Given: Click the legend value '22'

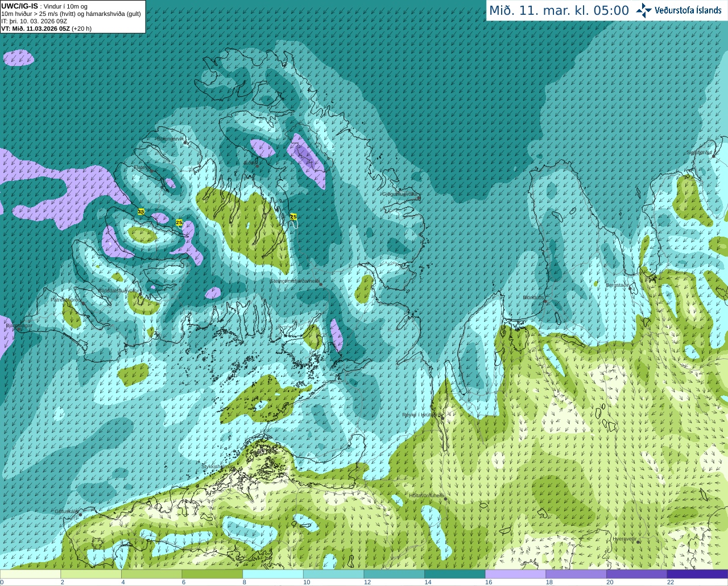Looking at the screenshot, I should click(671, 582).
